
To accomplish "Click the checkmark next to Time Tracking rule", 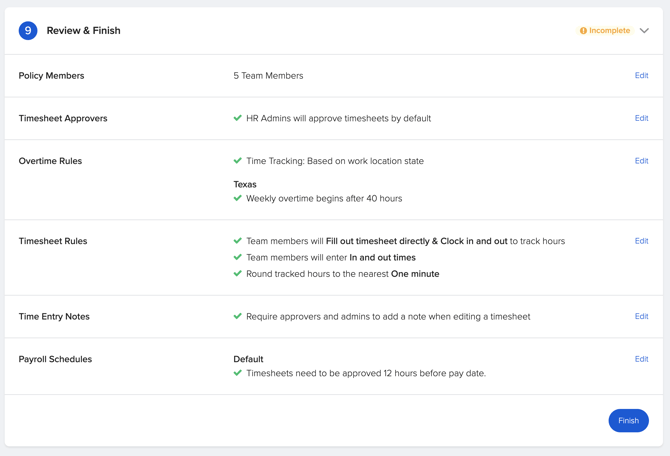I will [238, 161].
